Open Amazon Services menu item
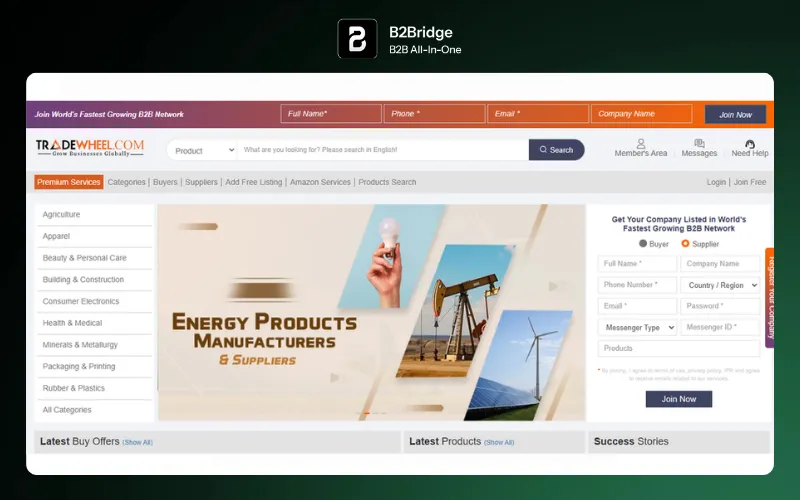 [320, 182]
